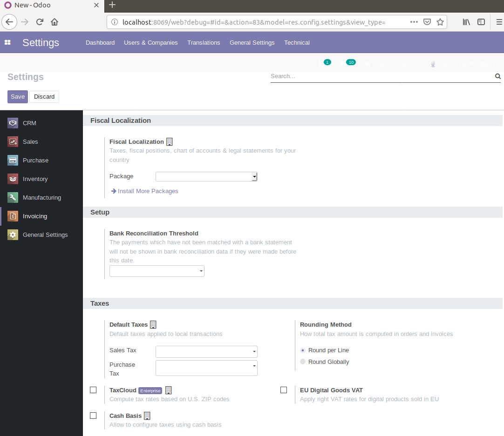Image resolution: width=504 pixels, height=436 pixels.
Task: Open the Sales Tax dropdown
Action: pos(206,352)
